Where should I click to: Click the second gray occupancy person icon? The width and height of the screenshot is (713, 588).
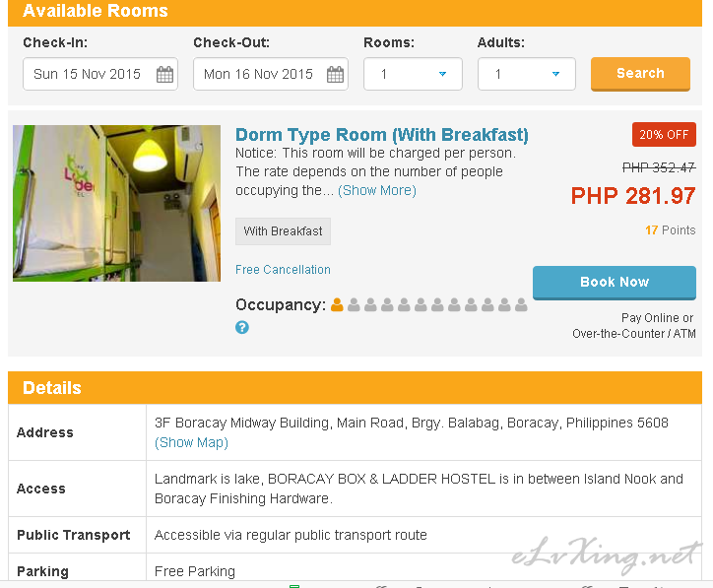pos(370,304)
